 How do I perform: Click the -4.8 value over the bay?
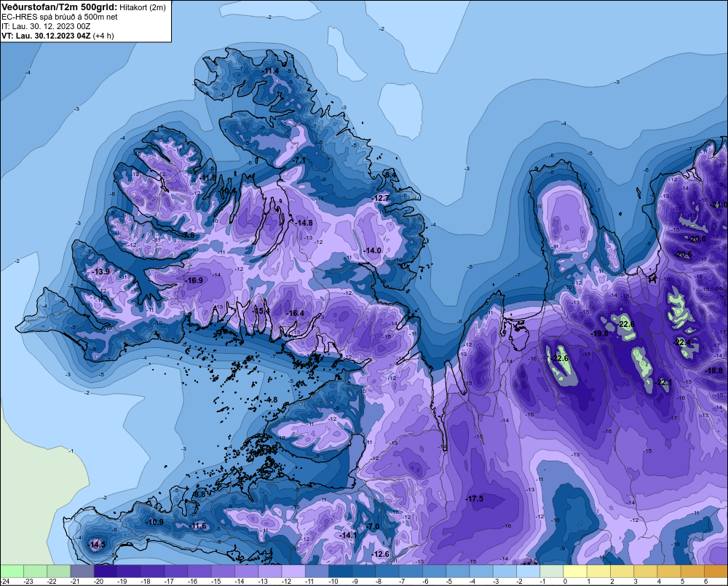pos(271,400)
